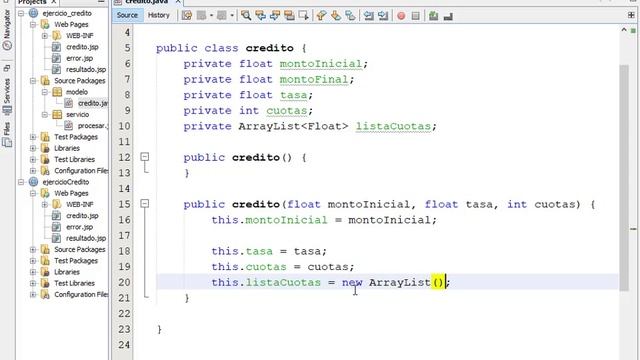The height and width of the screenshot is (360, 640).
Task: Go to Next Bookmark icon
Action: (x=336, y=16)
